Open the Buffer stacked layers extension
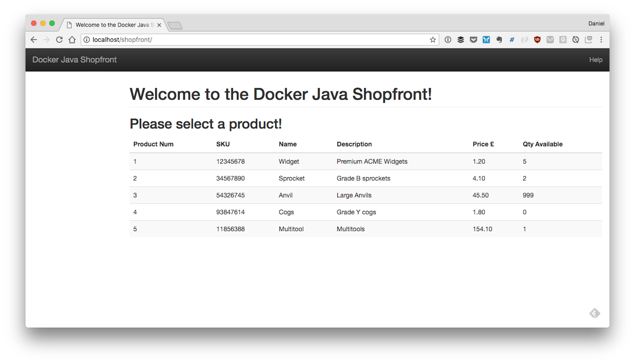Image resolution: width=635 pixels, height=364 pixels. click(461, 40)
